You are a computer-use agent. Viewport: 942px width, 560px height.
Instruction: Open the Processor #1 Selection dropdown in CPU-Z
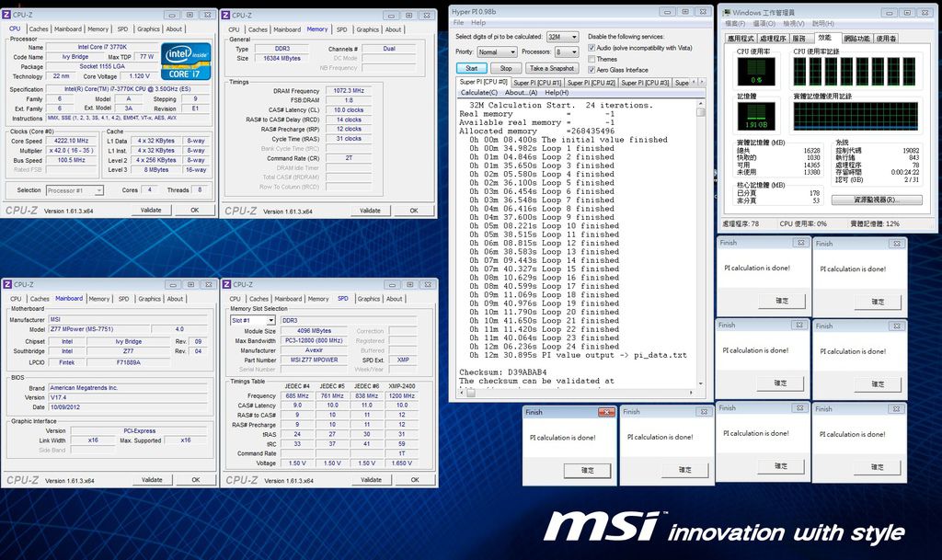tap(75, 190)
